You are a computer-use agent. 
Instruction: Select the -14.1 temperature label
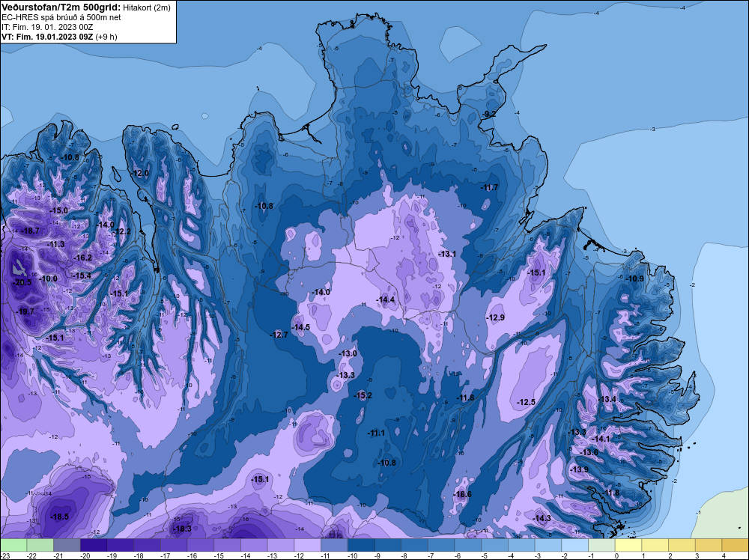click(x=601, y=439)
